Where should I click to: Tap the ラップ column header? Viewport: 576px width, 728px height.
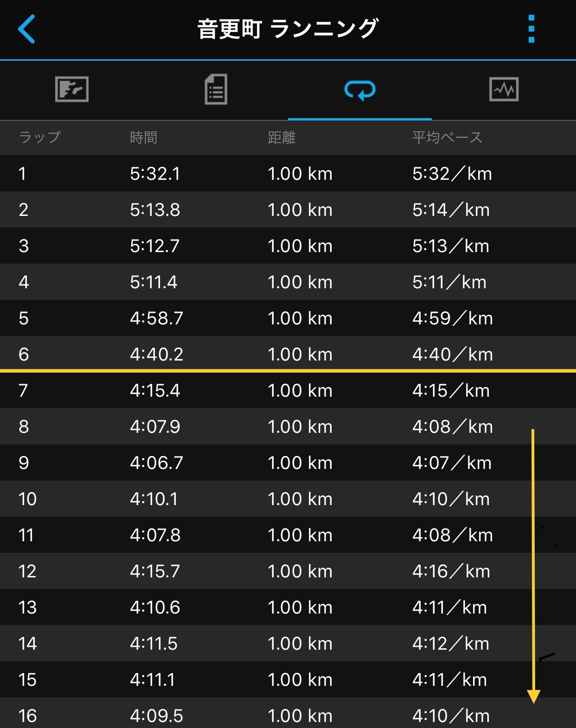coord(40,137)
